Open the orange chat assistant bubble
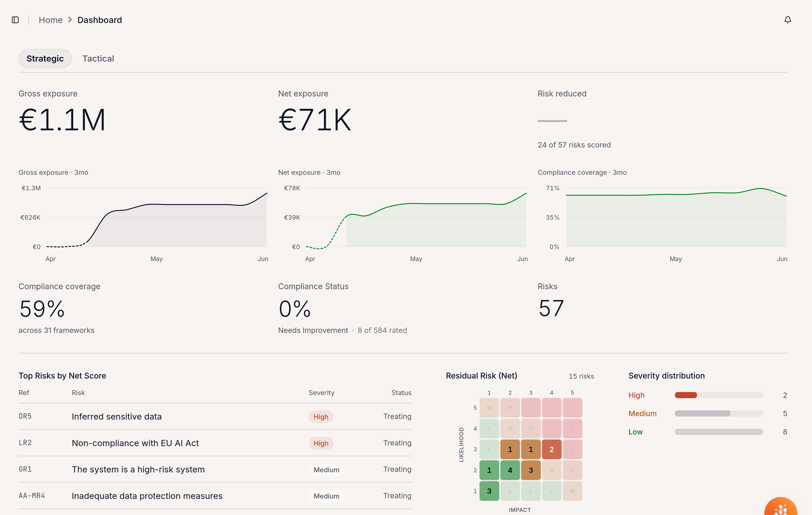This screenshot has width=812, height=515. 781,506
